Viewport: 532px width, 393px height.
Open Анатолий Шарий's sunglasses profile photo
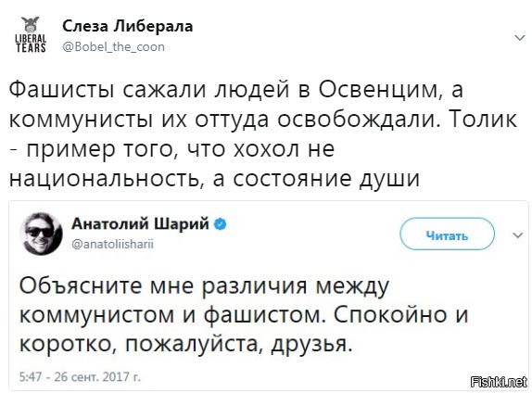[x=42, y=234]
